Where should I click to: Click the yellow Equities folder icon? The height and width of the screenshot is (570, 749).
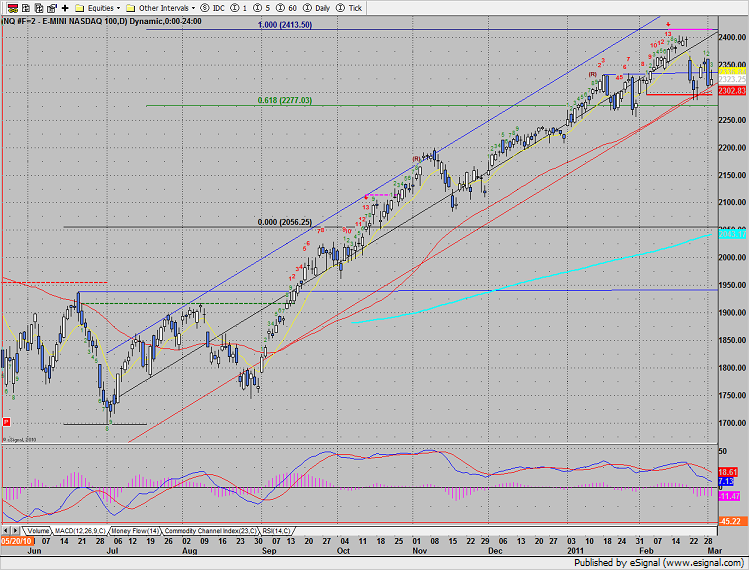(x=80, y=8)
